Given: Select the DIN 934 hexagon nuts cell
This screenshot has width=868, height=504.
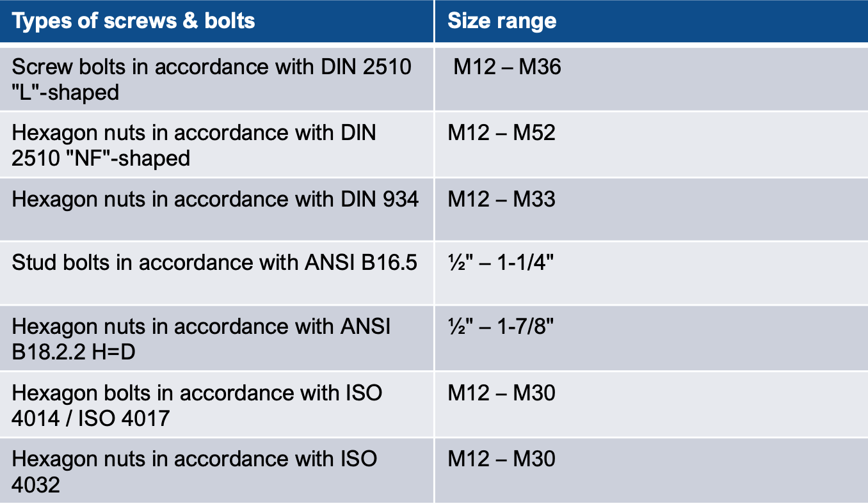Looking at the screenshot, I should pyautogui.click(x=217, y=210).
